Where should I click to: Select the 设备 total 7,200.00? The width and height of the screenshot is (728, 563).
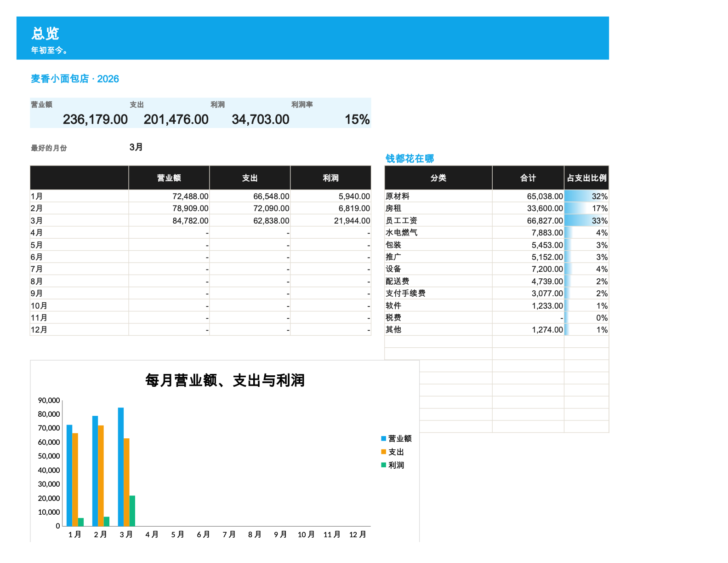point(528,269)
